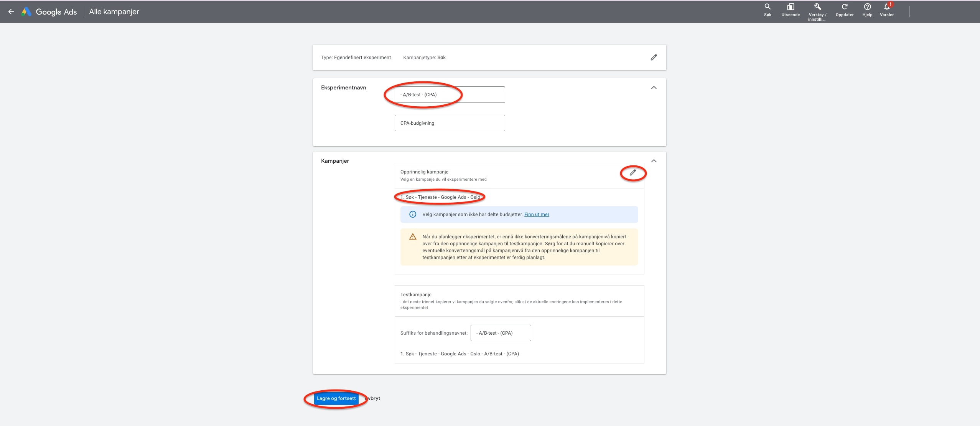Edit the experiment type with pencil icon
This screenshot has width=980, height=426.
(654, 58)
